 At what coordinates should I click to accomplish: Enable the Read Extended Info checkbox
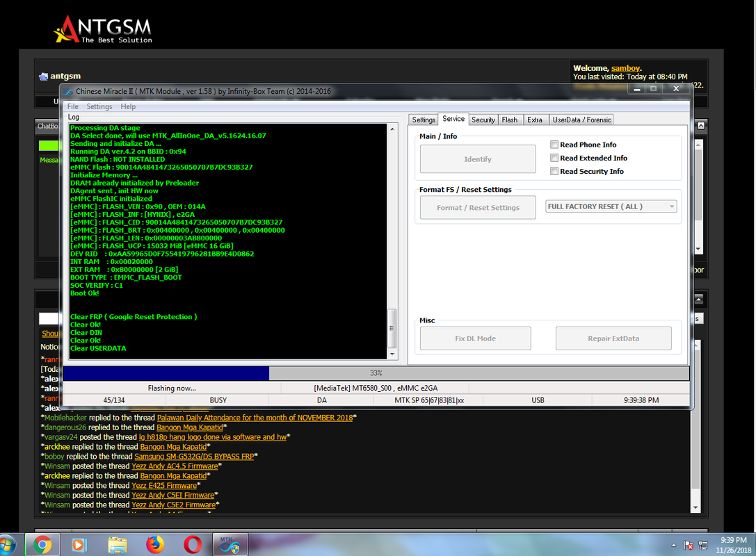pyautogui.click(x=554, y=158)
